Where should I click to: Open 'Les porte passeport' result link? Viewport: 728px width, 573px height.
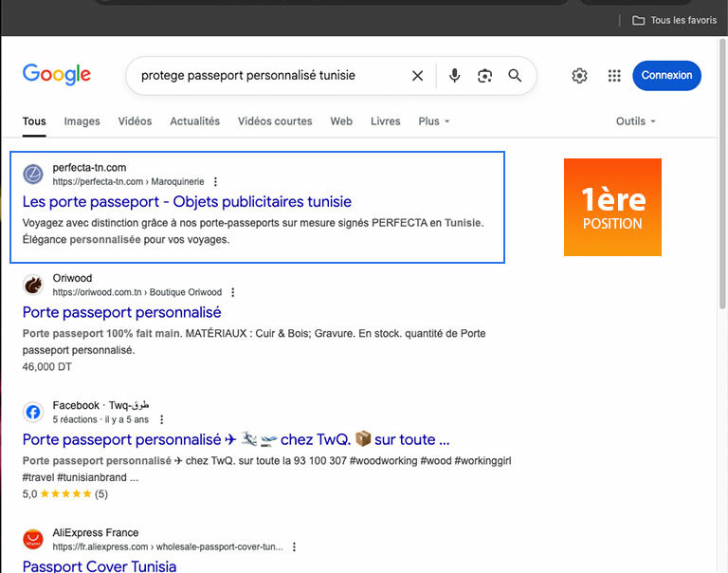(187, 202)
